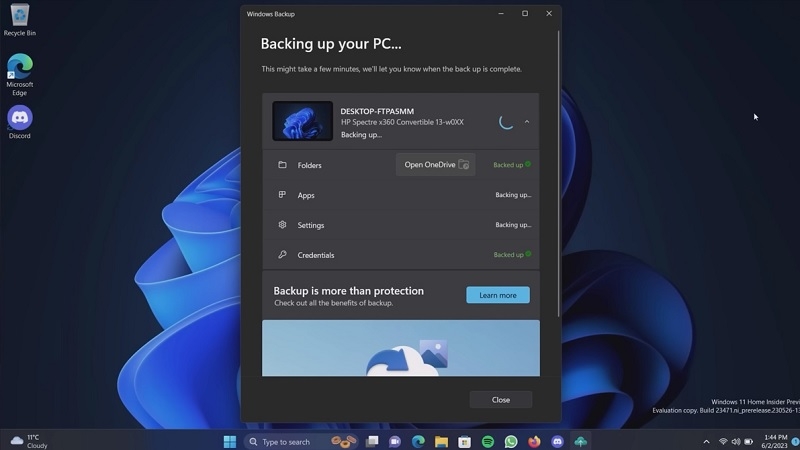Viewport: 800px width, 450px height.
Task: Open the Discord desktop shortcut
Action: point(20,122)
